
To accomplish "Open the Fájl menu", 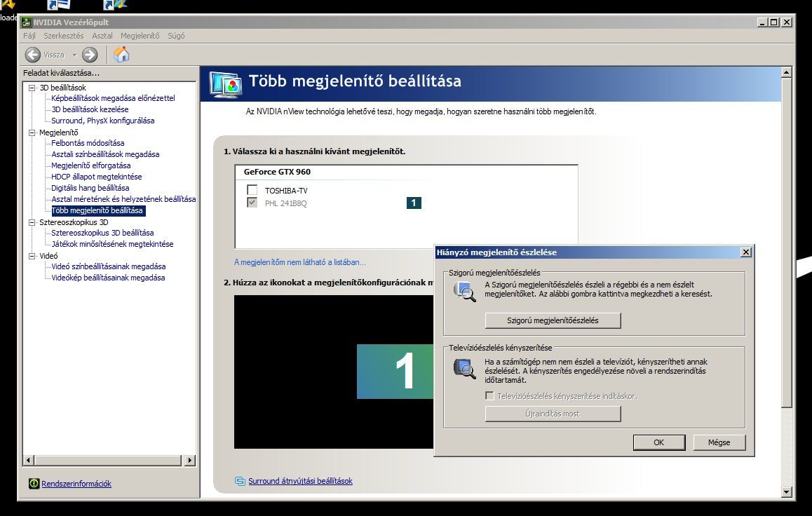I will 29,36.
